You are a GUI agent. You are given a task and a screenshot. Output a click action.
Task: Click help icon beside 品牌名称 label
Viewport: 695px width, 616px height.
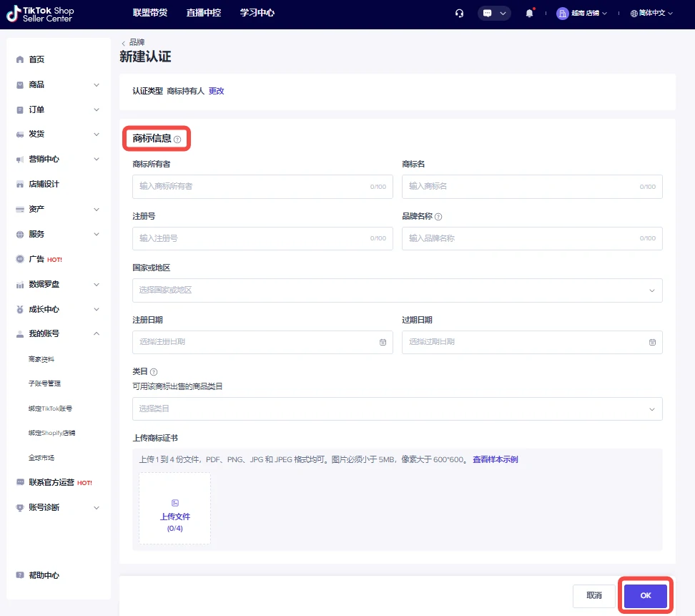click(x=438, y=217)
